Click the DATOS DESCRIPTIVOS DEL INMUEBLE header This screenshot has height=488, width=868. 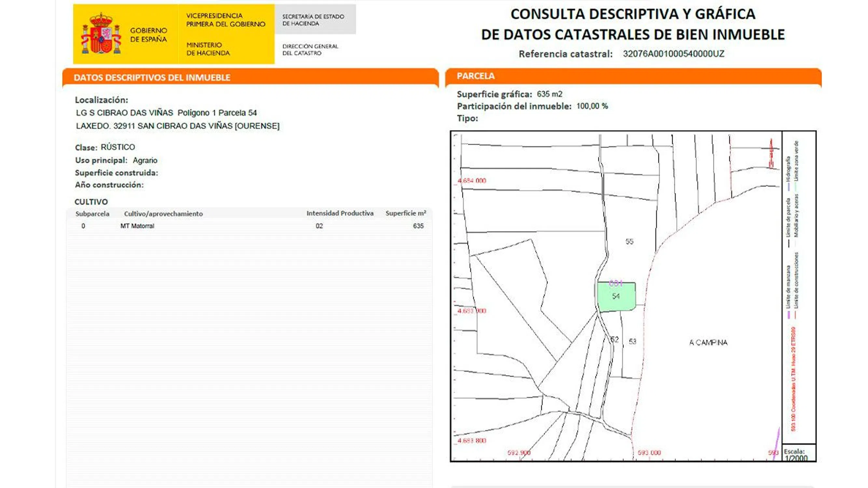click(x=152, y=78)
